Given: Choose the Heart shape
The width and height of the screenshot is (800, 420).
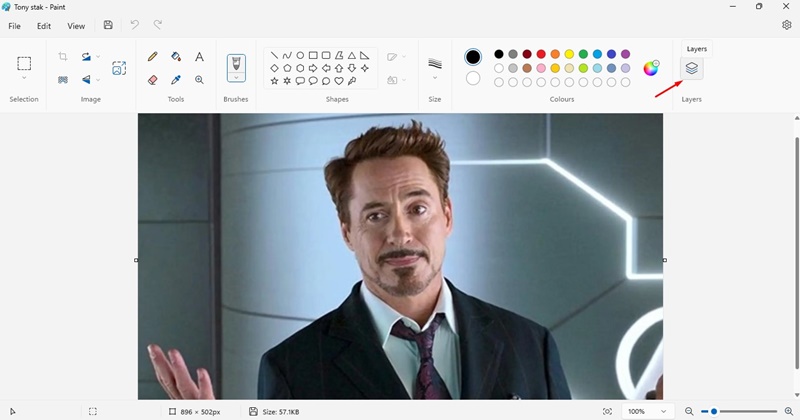Looking at the screenshot, I should [339, 81].
